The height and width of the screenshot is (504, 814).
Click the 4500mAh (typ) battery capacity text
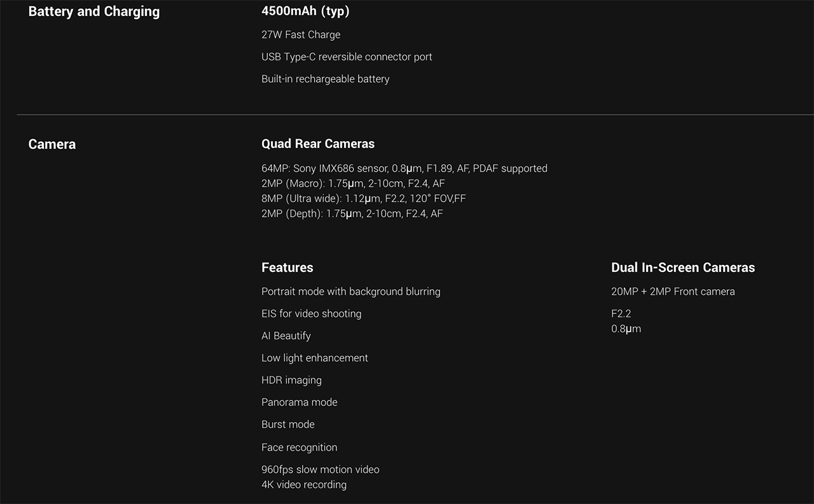[x=305, y=11]
